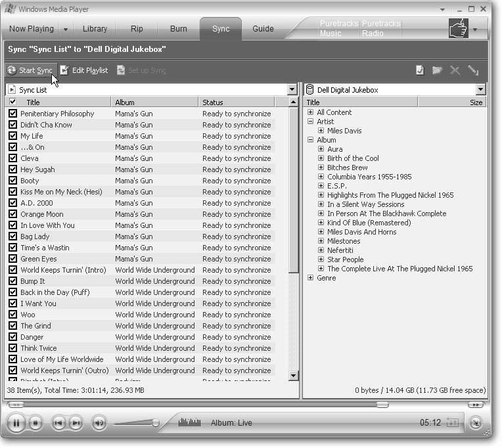The image size is (502, 448).
Task: Click the thumbs-up online store icon
Action: click(x=458, y=28)
